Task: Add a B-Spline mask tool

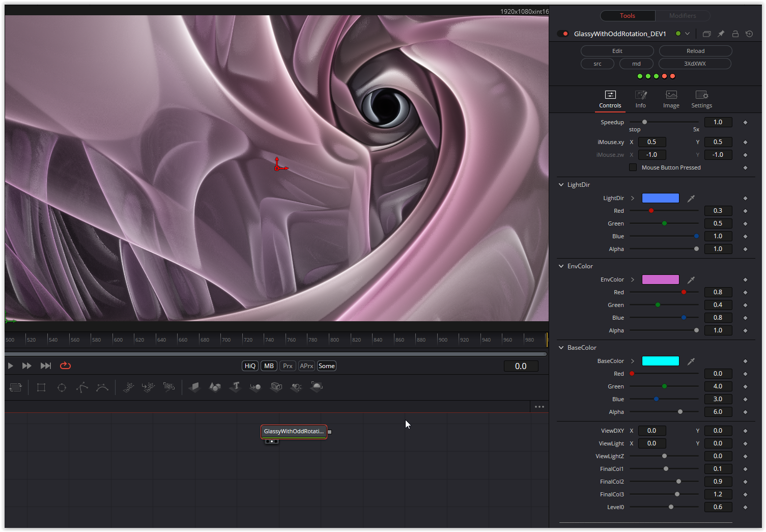Action: 102,387
